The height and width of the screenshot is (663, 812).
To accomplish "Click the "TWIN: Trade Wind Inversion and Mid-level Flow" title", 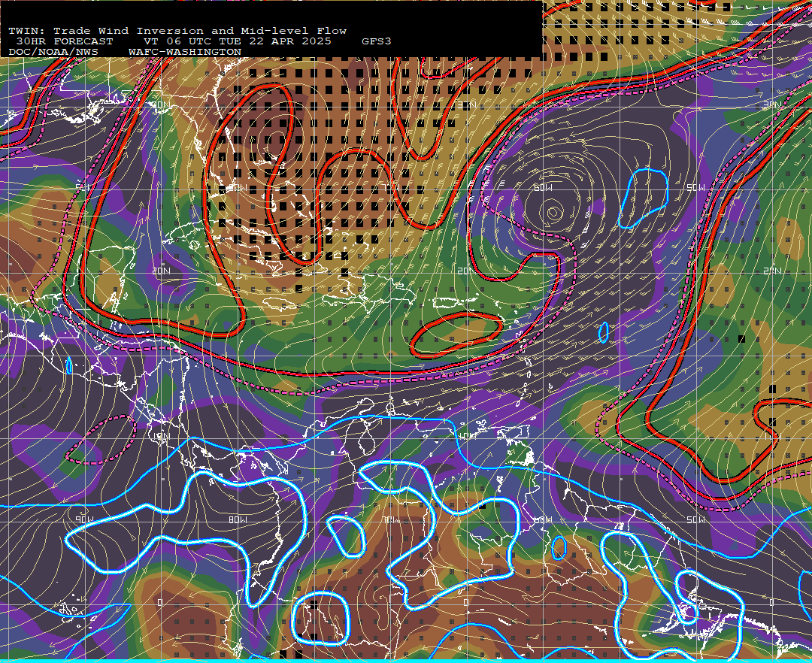I will (177, 31).
